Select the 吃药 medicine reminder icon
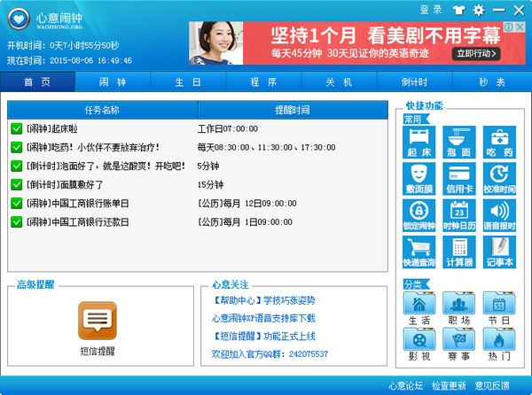 click(x=499, y=142)
